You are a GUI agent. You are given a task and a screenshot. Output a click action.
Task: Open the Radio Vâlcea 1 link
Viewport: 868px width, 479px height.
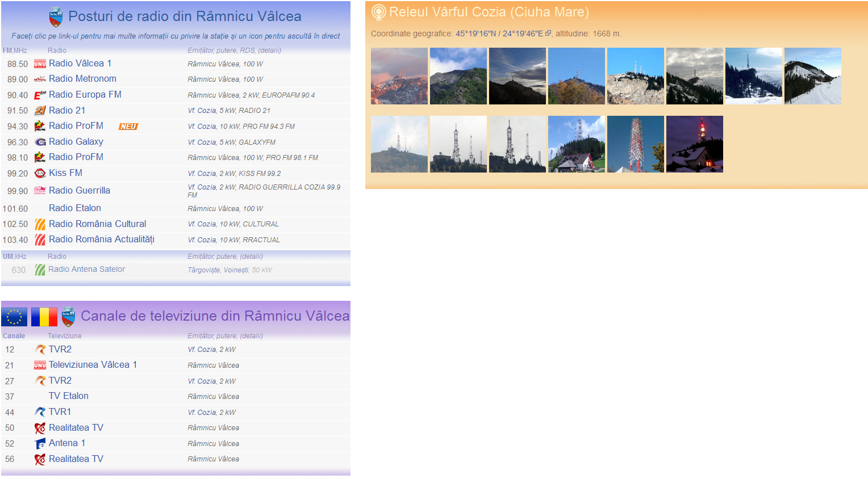80,63
